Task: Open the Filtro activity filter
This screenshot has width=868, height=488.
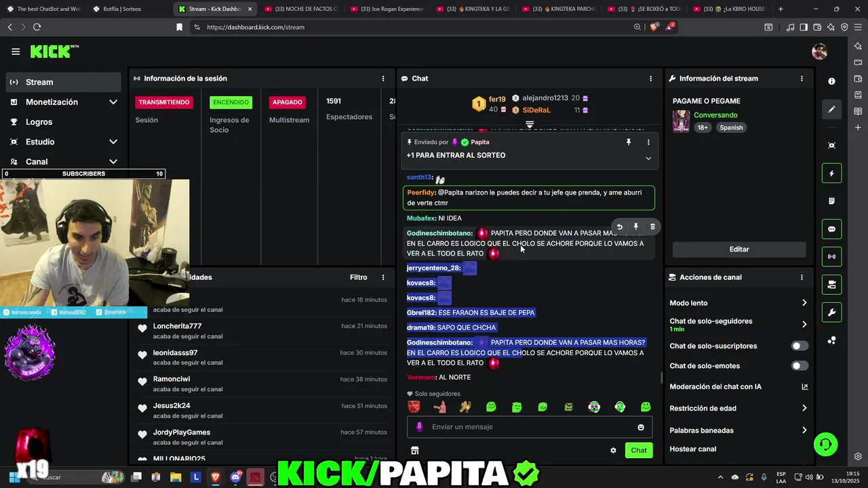Action: [x=359, y=277]
